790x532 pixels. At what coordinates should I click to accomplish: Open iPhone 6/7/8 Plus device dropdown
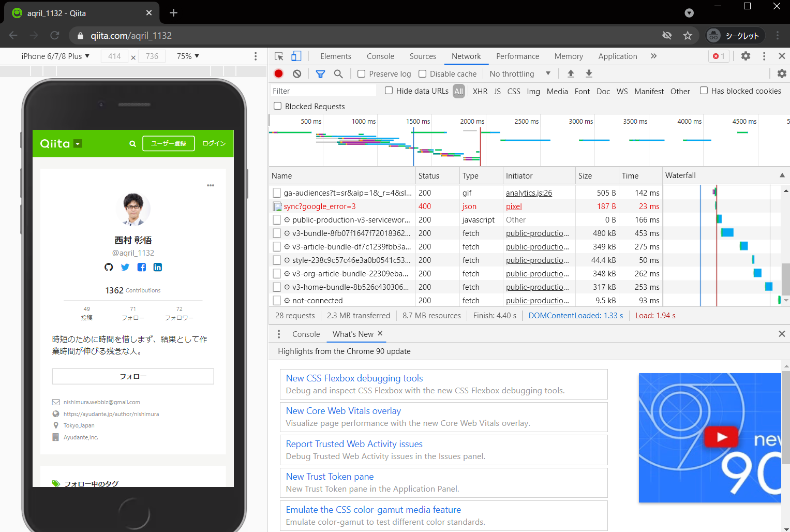click(55, 56)
